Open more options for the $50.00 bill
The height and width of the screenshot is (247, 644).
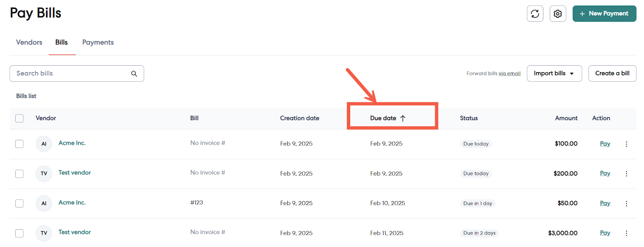click(x=626, y=203)
